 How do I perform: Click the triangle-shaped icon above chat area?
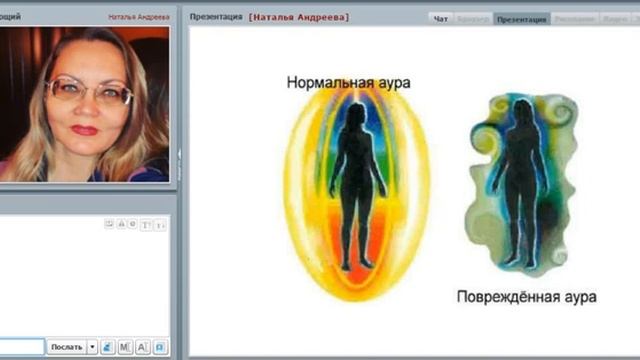click(x=121, y=224)
